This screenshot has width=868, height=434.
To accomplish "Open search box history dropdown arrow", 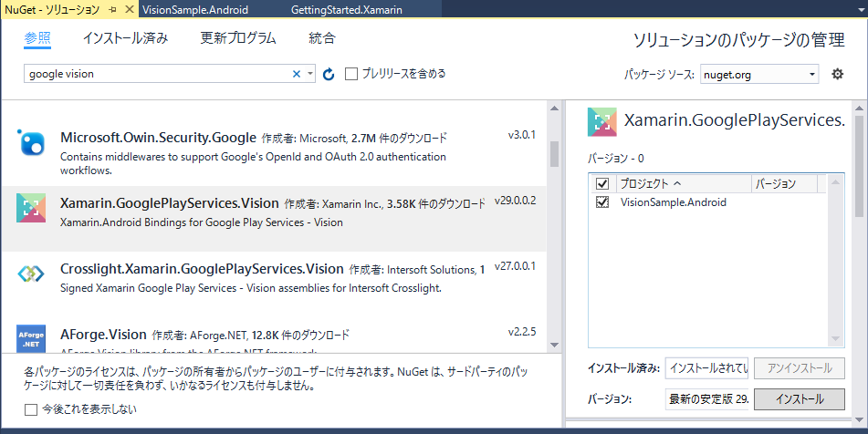I will pyautogui.click(x=310, y=74).
